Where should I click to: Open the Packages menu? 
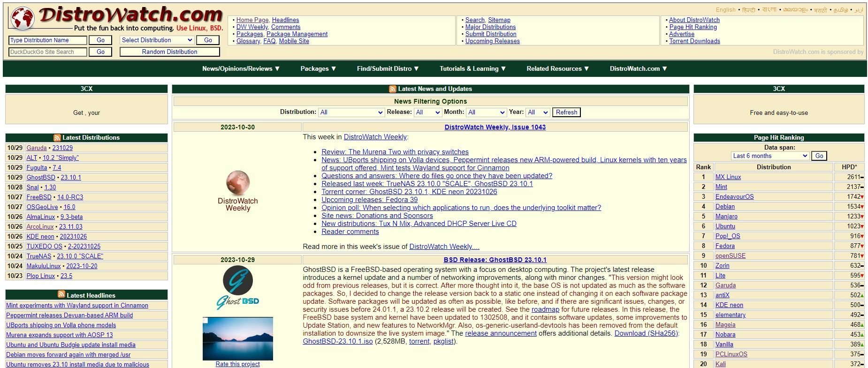[318, 69]
